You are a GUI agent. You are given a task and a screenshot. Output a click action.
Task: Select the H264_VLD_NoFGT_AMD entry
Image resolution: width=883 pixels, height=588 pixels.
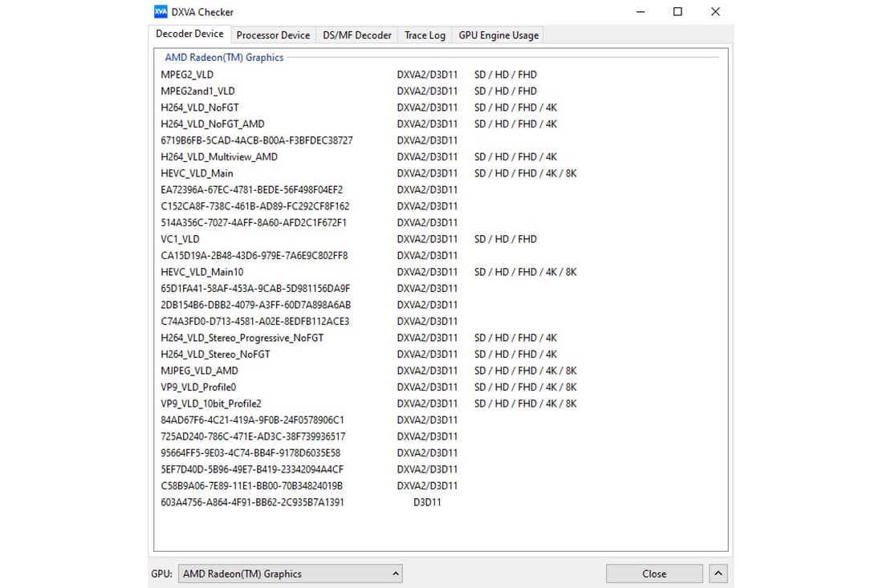pos(212,124)
